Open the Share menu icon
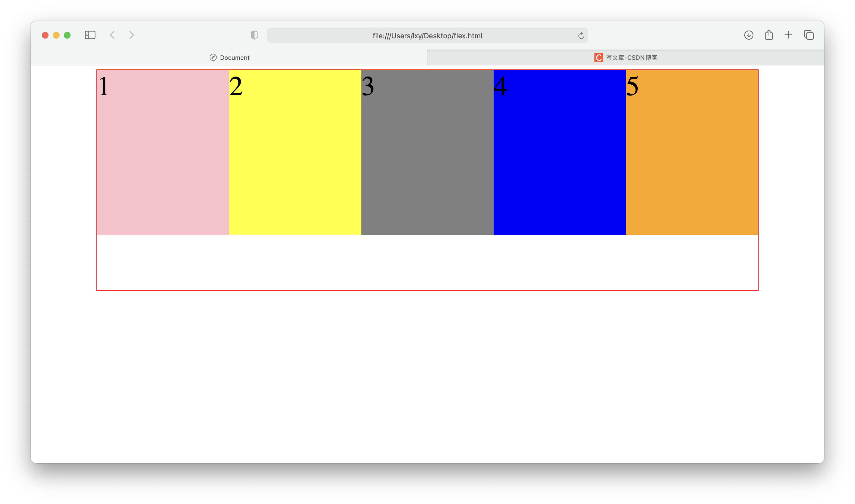This screenshot has height=504, width=855. [x=769, y=35]
